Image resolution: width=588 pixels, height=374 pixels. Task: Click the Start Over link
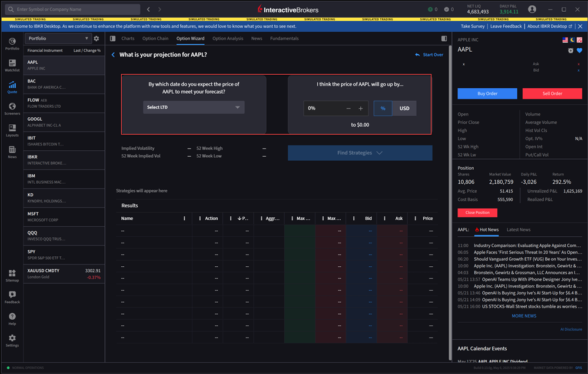429,55
